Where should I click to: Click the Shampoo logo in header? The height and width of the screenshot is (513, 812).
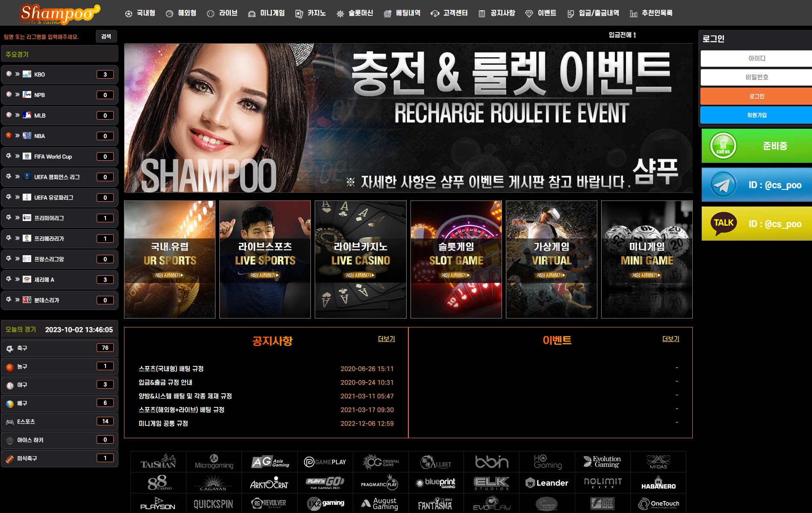pyautogui.click(x=59, y=14)
